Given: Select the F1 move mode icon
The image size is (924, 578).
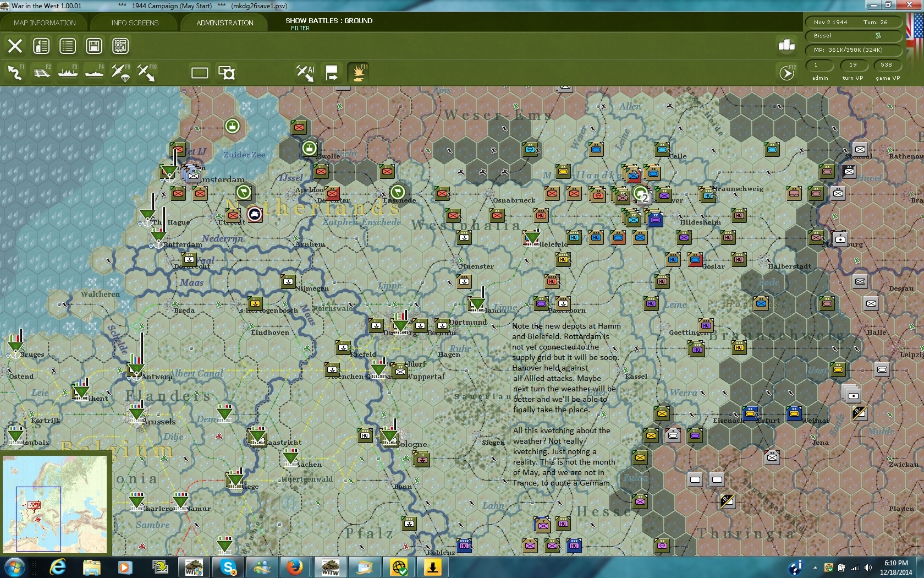Looking at the screenshot, I should coord(15,73).
